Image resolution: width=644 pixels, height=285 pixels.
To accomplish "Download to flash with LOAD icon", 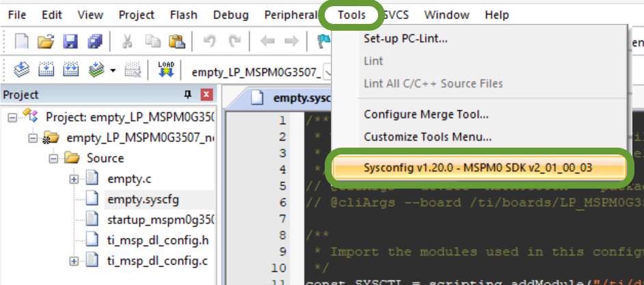I will [x=166, y=70].
